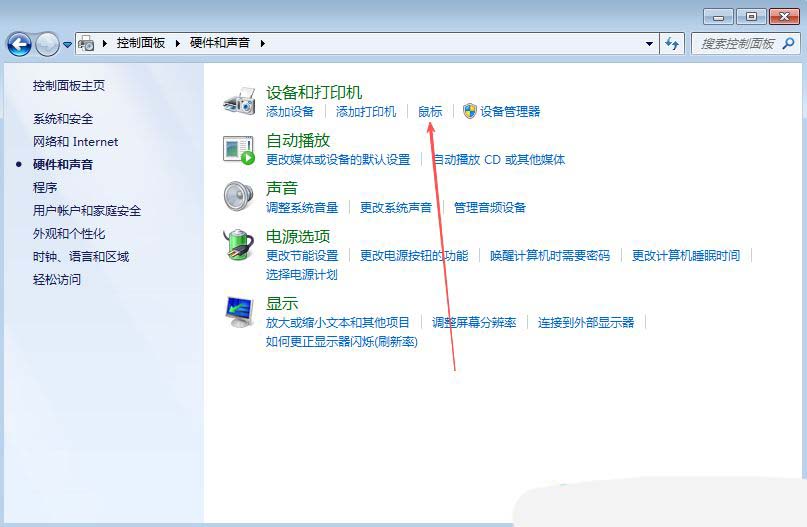
Task: Expand the arrow before 控制面板 breadcrumb
Action: (x=104, y=43)
